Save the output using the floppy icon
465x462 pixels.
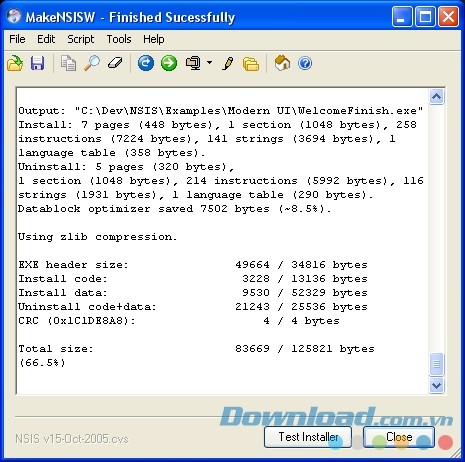[x=37, y=63]
